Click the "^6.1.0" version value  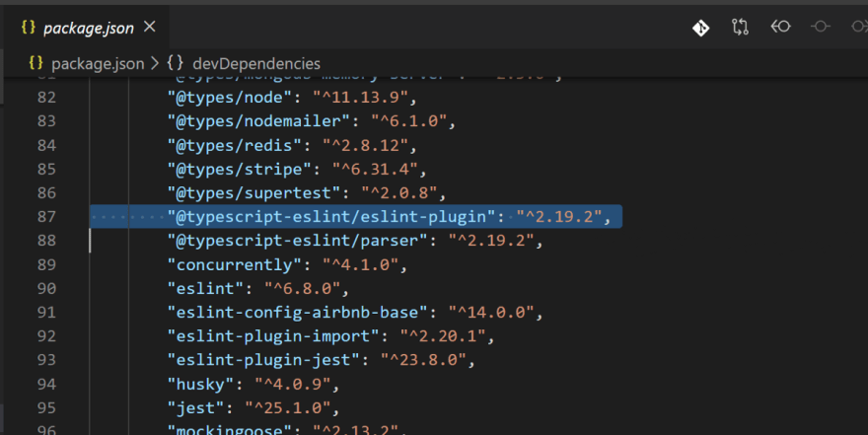(408, 121)
